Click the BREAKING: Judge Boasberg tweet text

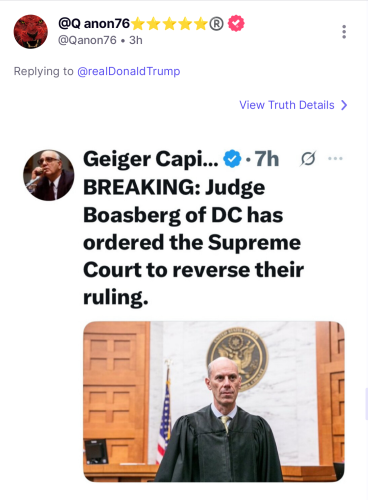point(193,242)
